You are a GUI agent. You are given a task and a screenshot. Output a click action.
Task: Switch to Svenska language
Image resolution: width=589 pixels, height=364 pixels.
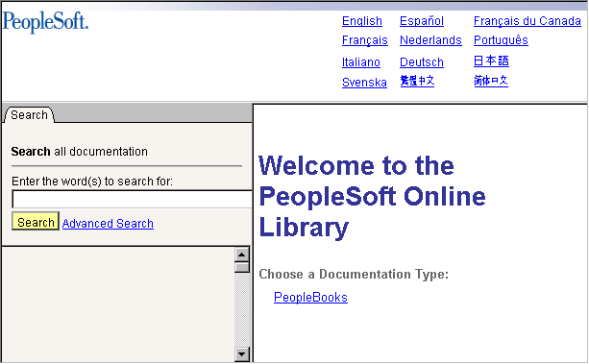point(364,82)
